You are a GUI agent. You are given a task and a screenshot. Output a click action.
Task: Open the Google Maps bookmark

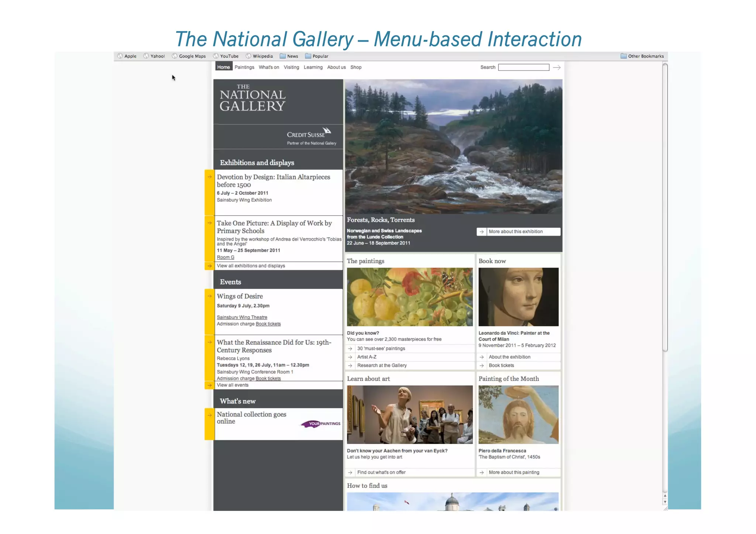(x=189, y=56)
